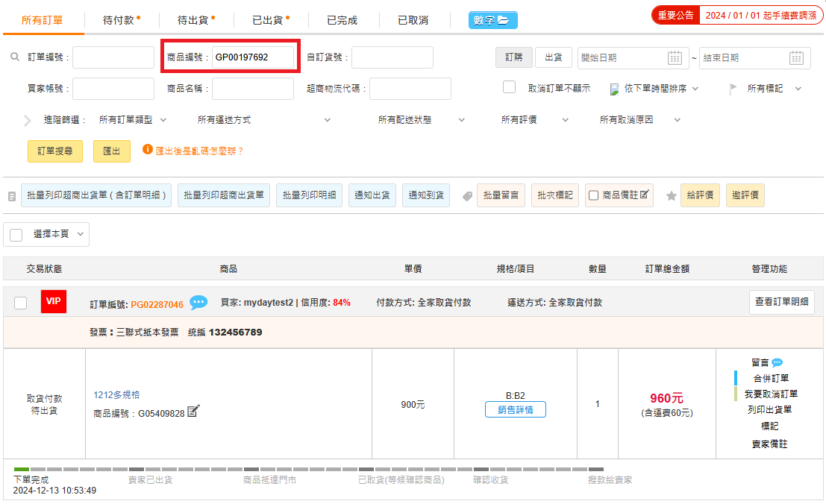
Task: Open the 已完成 tab
Action: coord(342,20)
